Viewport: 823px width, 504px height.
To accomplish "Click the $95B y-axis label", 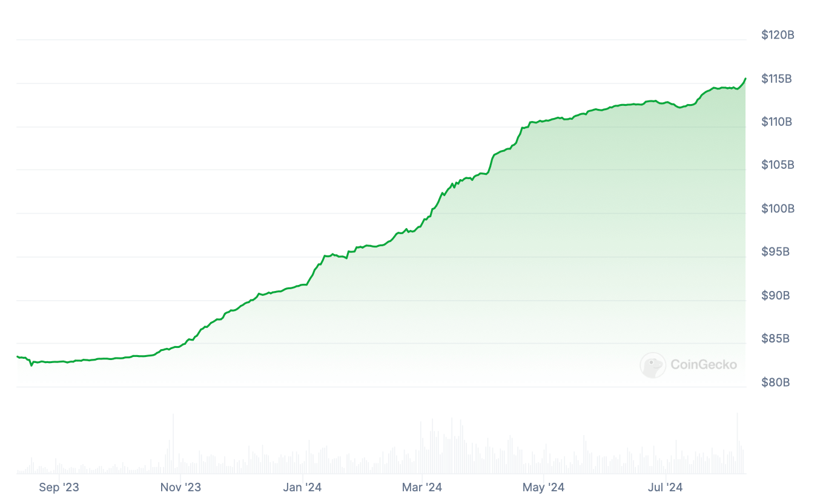I will click(775, 252).
